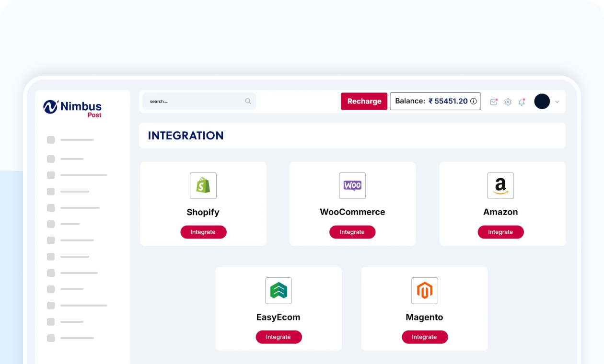Click the EasyEcom logo icon
The image size is (604, 364).
[279, 291]
